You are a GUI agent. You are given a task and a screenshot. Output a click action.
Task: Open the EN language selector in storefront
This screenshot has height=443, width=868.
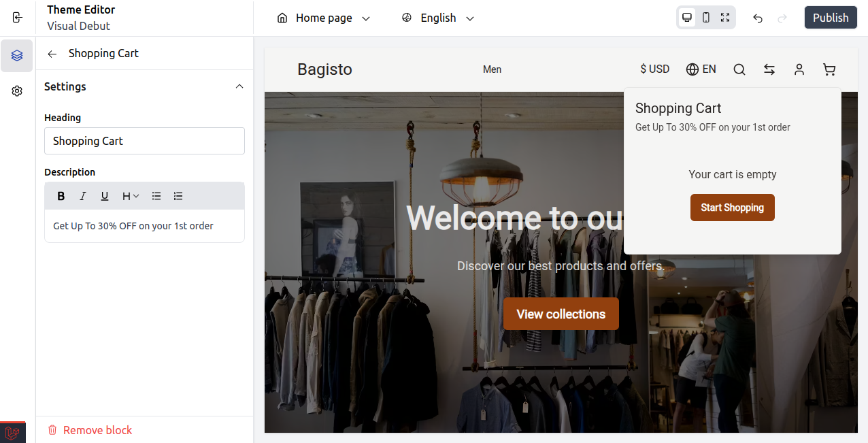[x=701, y=69]
